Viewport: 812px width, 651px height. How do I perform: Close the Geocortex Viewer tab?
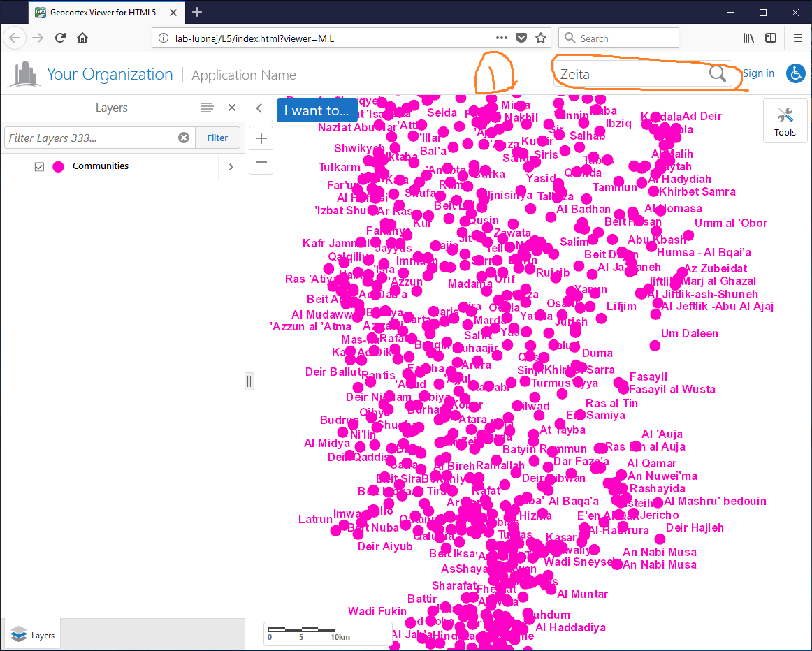(173, 13)
